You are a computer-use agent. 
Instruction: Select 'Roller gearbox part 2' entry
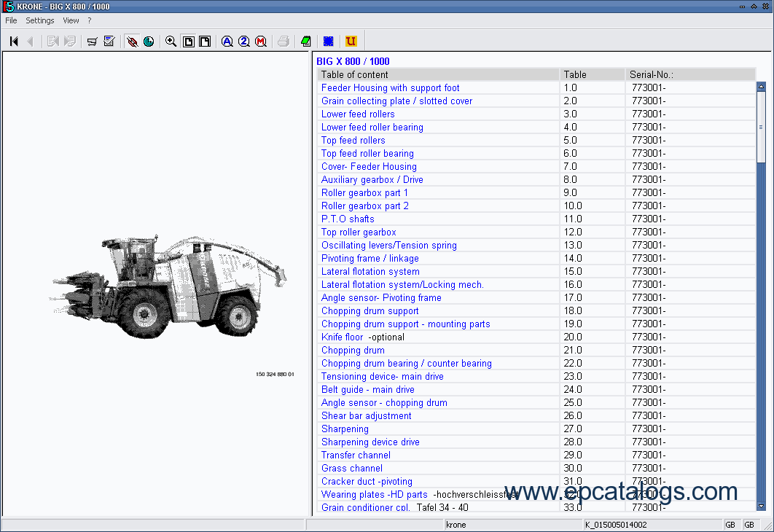pos(365,206)
